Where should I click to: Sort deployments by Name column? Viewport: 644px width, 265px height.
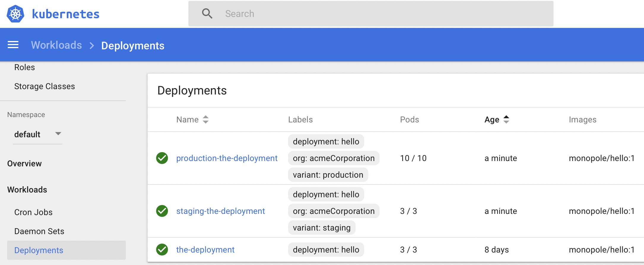187,119
